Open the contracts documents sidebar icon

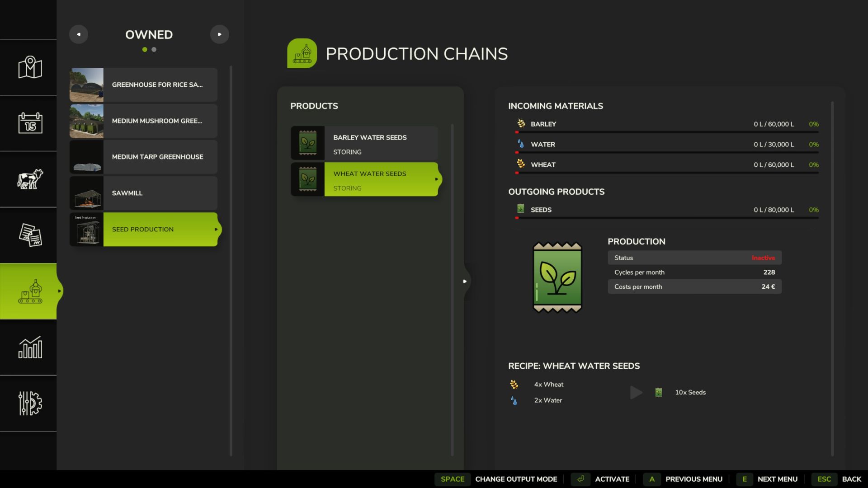tap(30, 235)
